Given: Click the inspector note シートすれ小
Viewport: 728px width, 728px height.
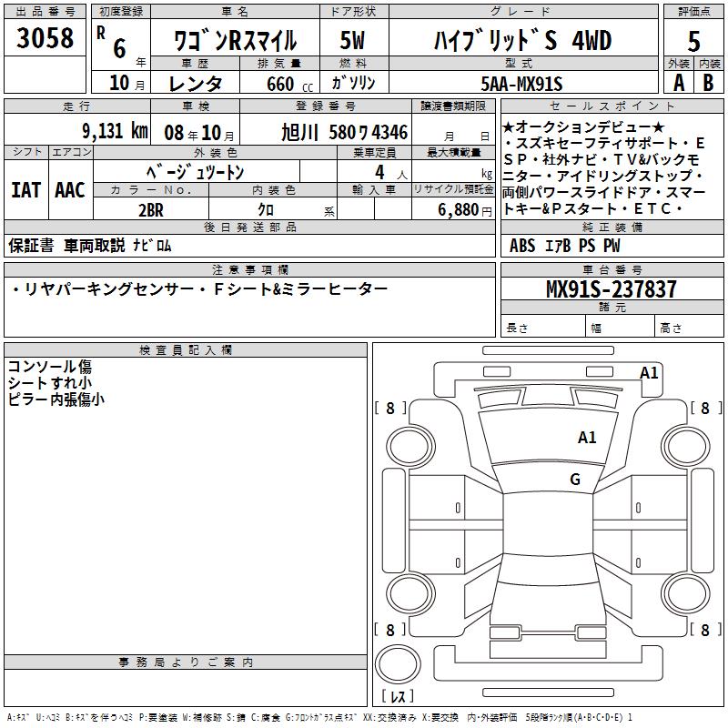Looking at the screenshot, I should [50, 382].
